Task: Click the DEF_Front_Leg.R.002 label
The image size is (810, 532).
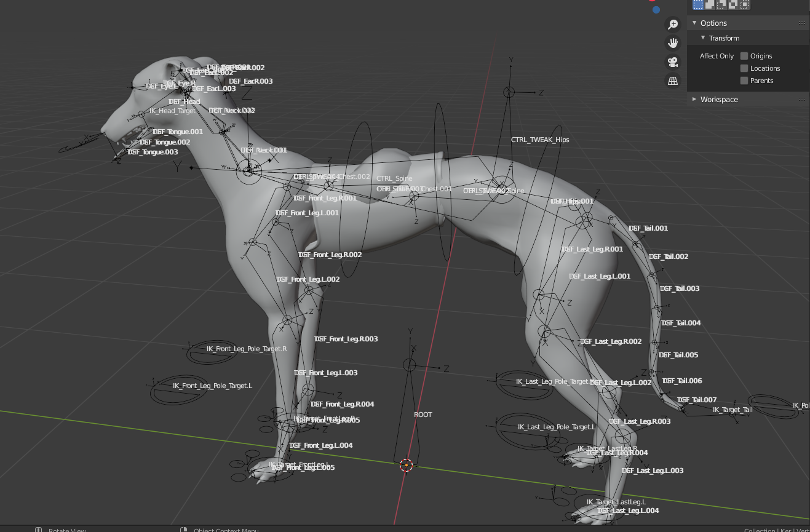Action: click(x=330, y=255)
